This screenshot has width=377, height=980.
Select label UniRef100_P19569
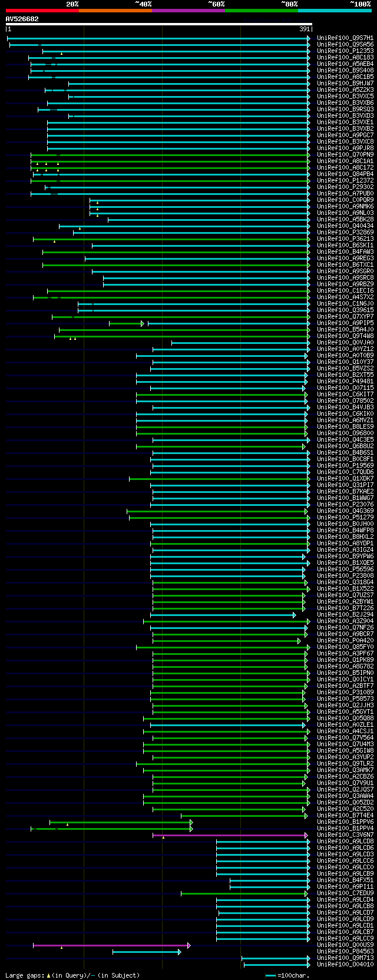[x=345, y=465]
